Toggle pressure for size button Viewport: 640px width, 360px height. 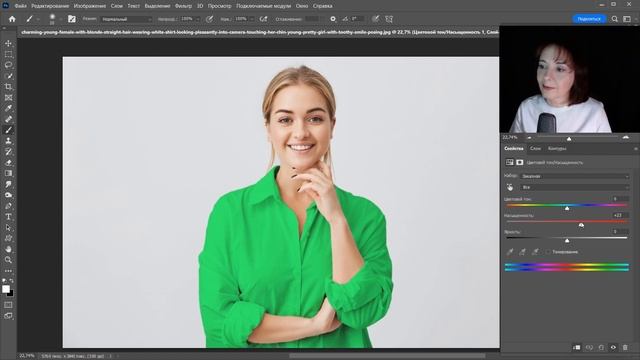(376, 19)
